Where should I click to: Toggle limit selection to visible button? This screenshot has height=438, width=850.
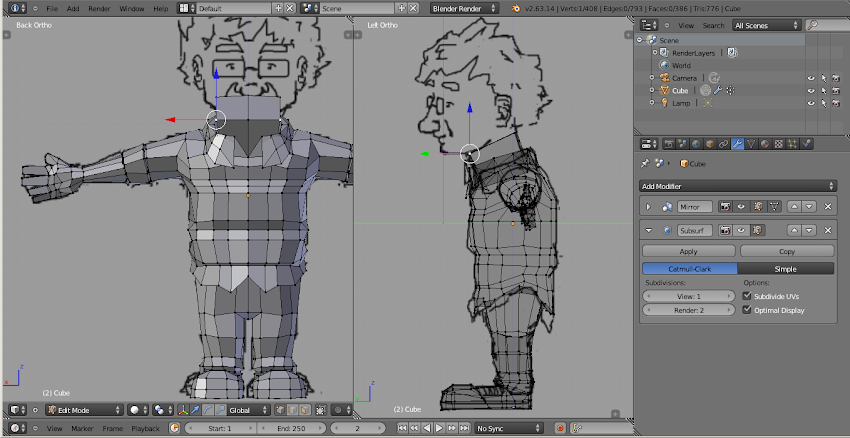pyautogui.click(x=321, y=410)
